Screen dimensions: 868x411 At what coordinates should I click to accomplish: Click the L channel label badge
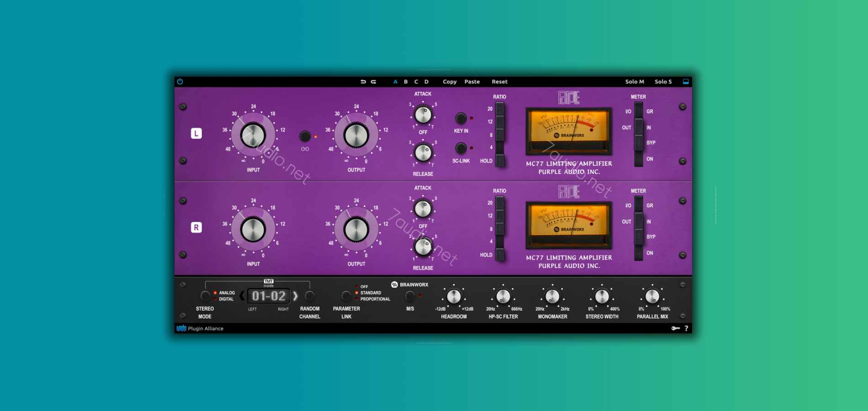[x=196, y=133]
